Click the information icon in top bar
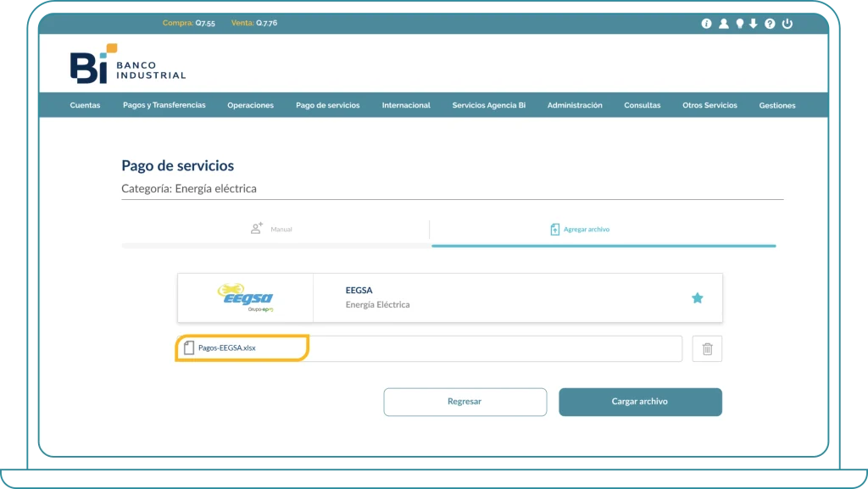 coord(706,24)
